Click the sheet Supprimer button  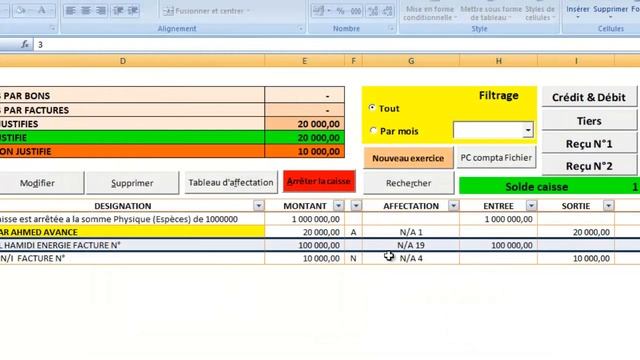132,183
